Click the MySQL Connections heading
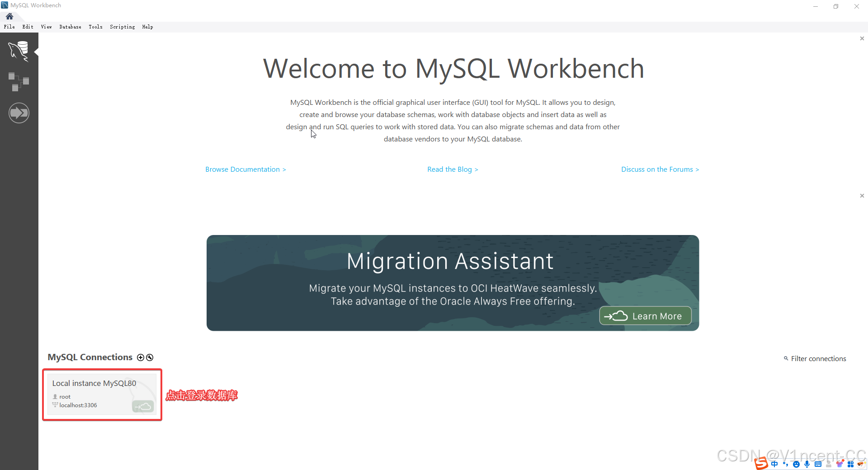Image resolution: width=868 pixels, height=470 pixels. pos(90,357)
